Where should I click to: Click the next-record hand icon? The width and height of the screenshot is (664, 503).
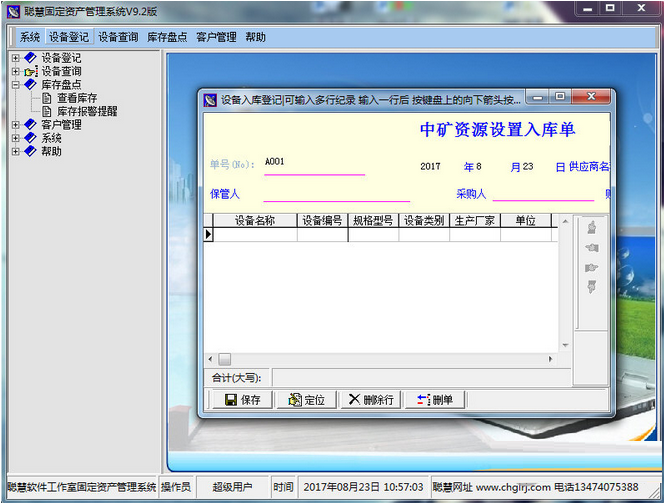(x=592, y=268)
